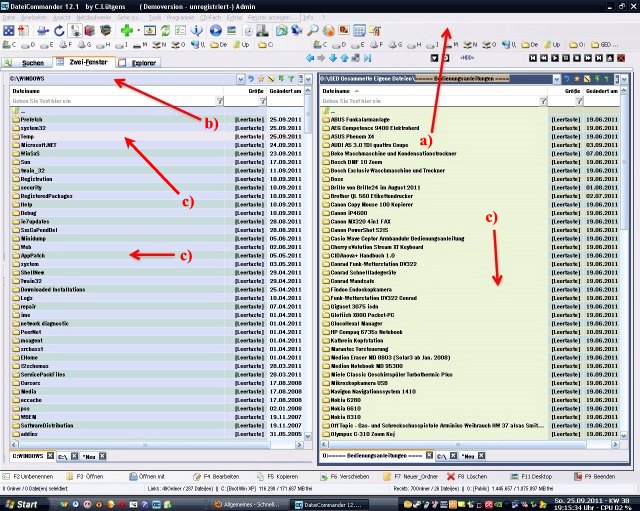Click the yellow star favorites icon, left pane
The height and width of the screenshot is (511, 640).
click(259, 78)
